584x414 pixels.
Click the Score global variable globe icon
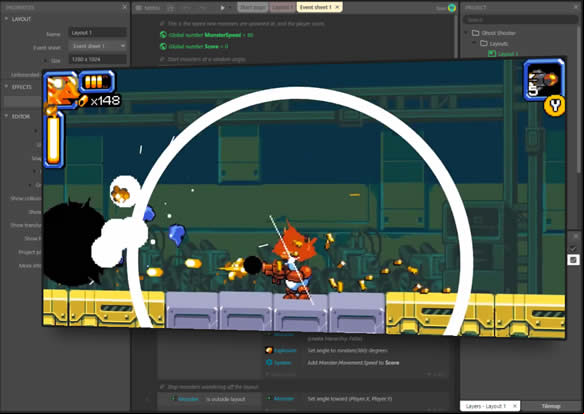click(163, 47)
